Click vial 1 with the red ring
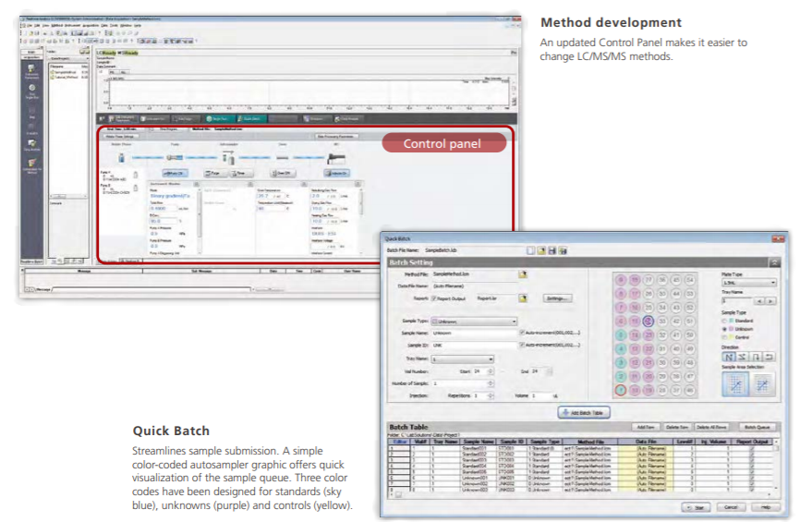Viewport: 812px width, 522px height. point(621,391)
